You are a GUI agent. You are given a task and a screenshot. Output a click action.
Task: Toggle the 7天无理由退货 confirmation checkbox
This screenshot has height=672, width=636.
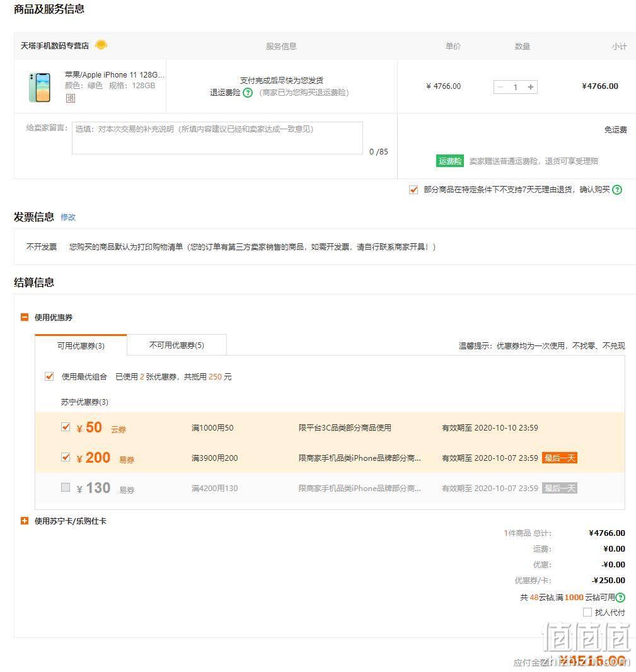413,189
